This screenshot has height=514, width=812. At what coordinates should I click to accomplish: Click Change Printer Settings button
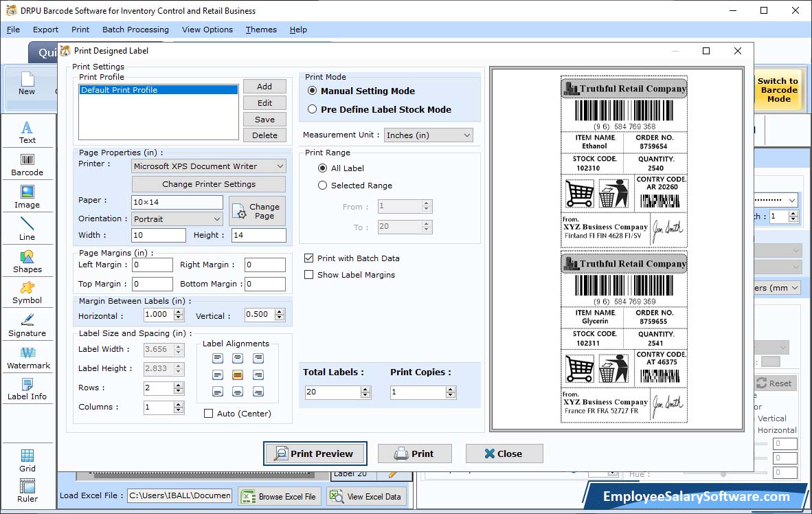[x=209, y=184]
